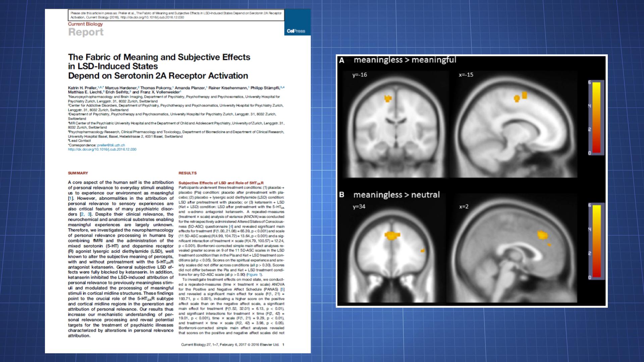The width and height of the screenshot is (644, 362).
Task: Click the 'Lead Contact' footnote
Action: (x=79, y=141)
